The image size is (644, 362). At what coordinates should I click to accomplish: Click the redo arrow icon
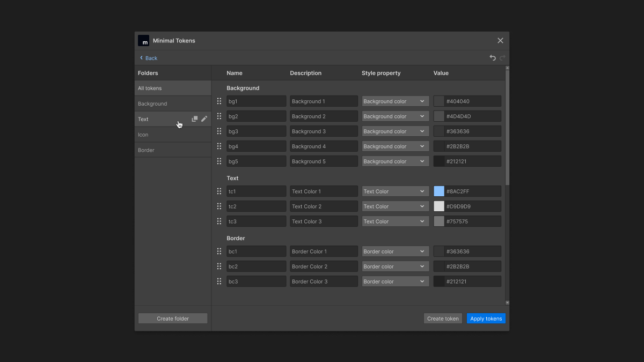click(502, 58)
